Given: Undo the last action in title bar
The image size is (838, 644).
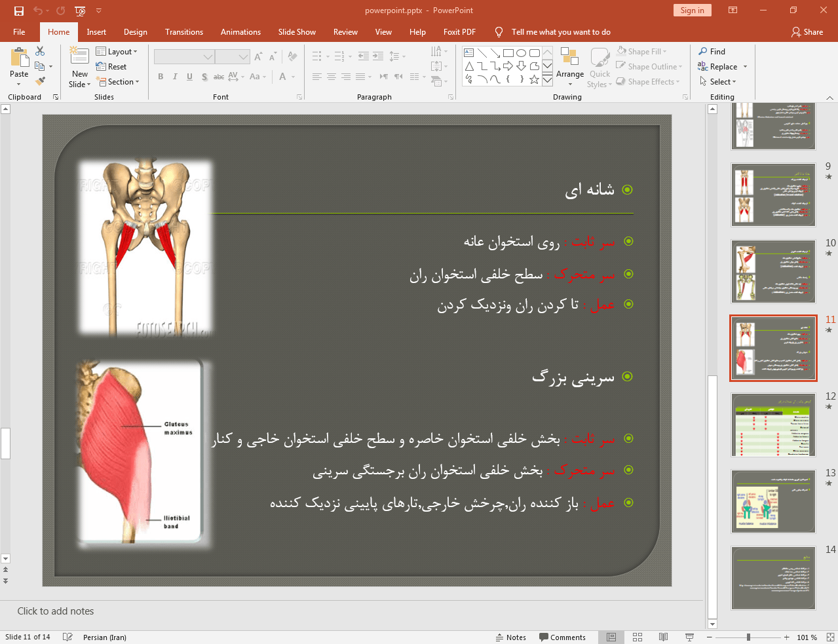Looking at the screenshot, I should [x=38, y=10].
